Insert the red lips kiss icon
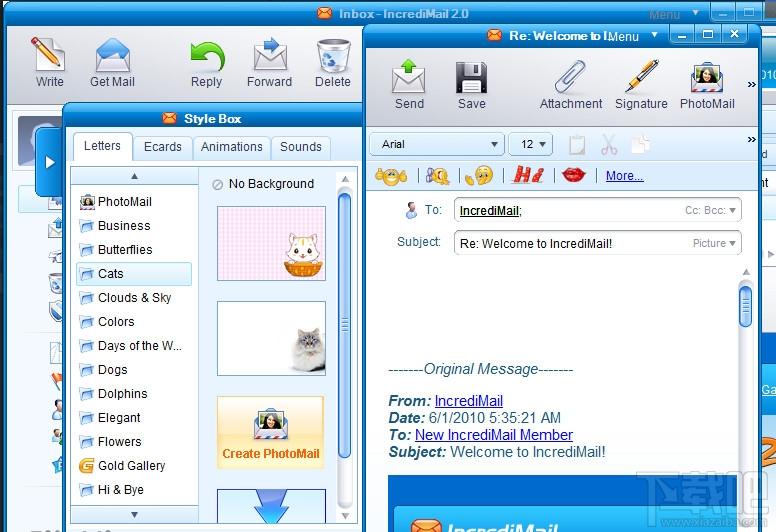This screenshot has height=532, width=776. click(574, 175)
